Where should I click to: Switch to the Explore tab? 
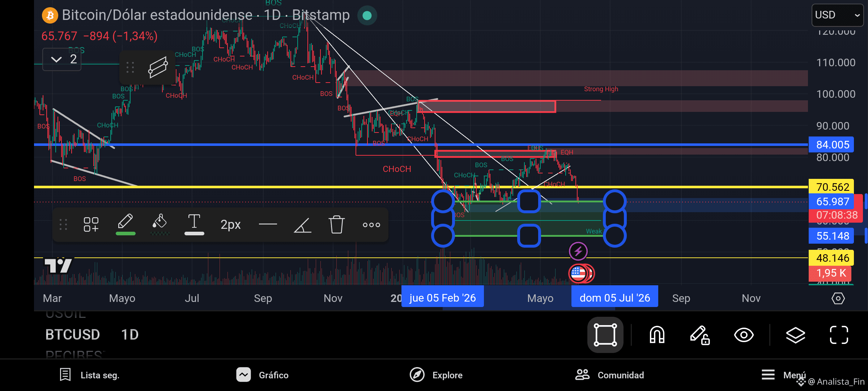pos(436,375)
